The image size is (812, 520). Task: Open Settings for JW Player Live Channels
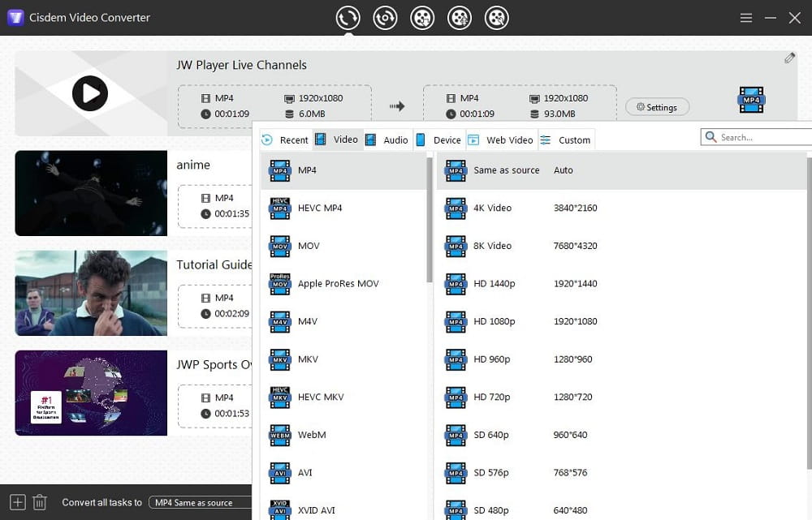(x=657, y=107)
